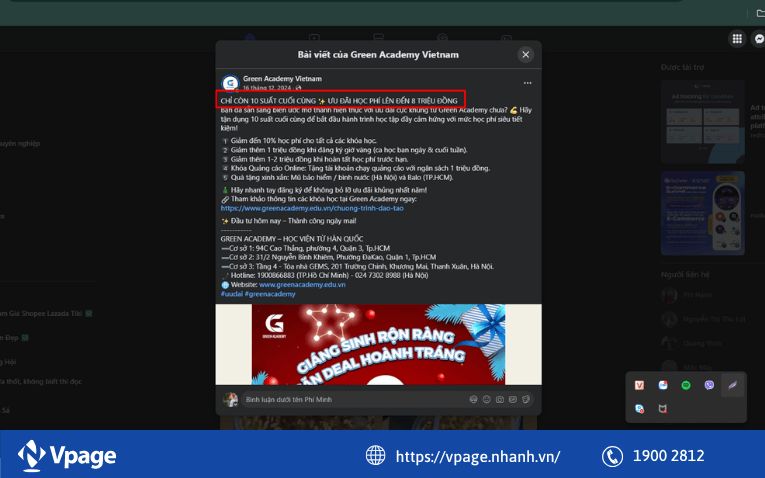
Task: Click the feather icon in tray popup
Action: click(x=733, y=385)
